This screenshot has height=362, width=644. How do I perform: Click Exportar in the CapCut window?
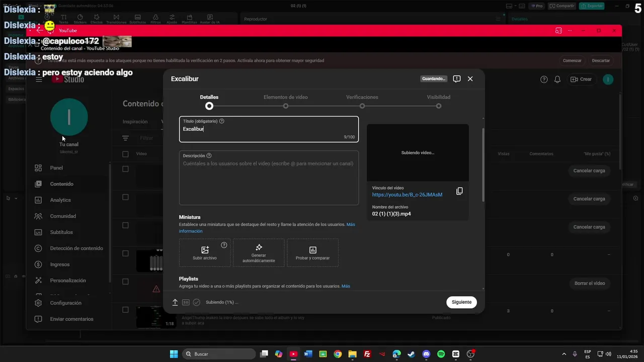coord(591,6)
